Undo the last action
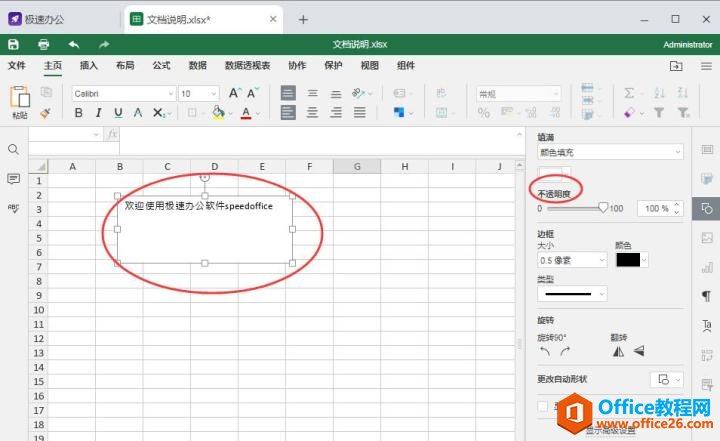The image size is (720, 441). (74, 44)
